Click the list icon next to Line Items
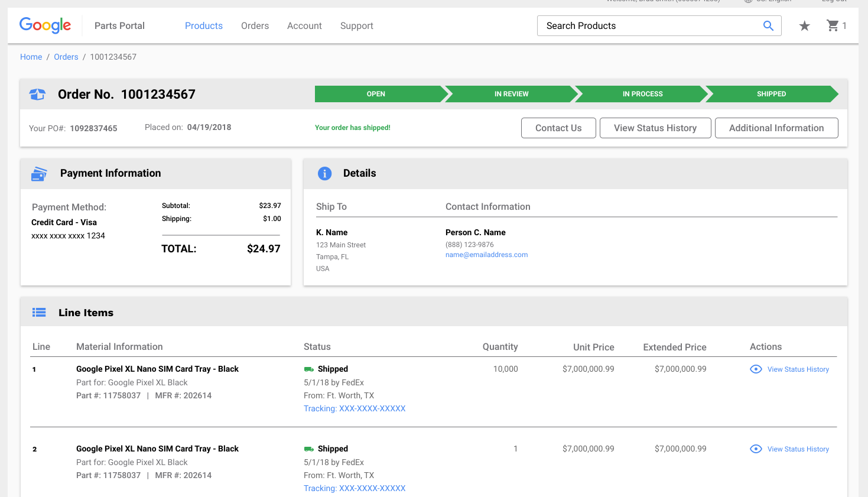868x497 pixels. [x=39, y=313]
